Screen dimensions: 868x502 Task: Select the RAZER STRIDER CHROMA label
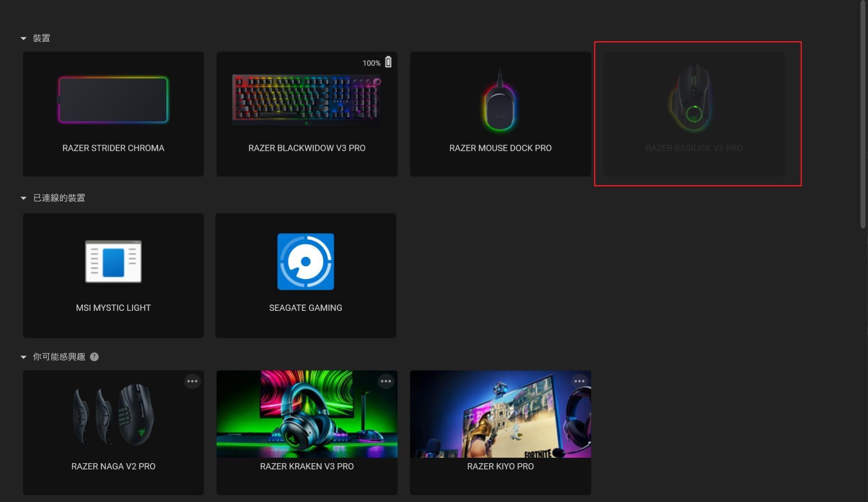coord(113,148)
